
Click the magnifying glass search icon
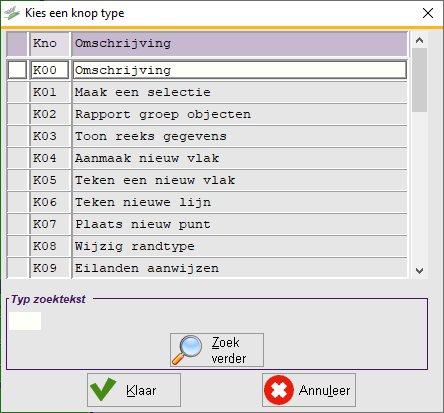click(x=187, y=350)
